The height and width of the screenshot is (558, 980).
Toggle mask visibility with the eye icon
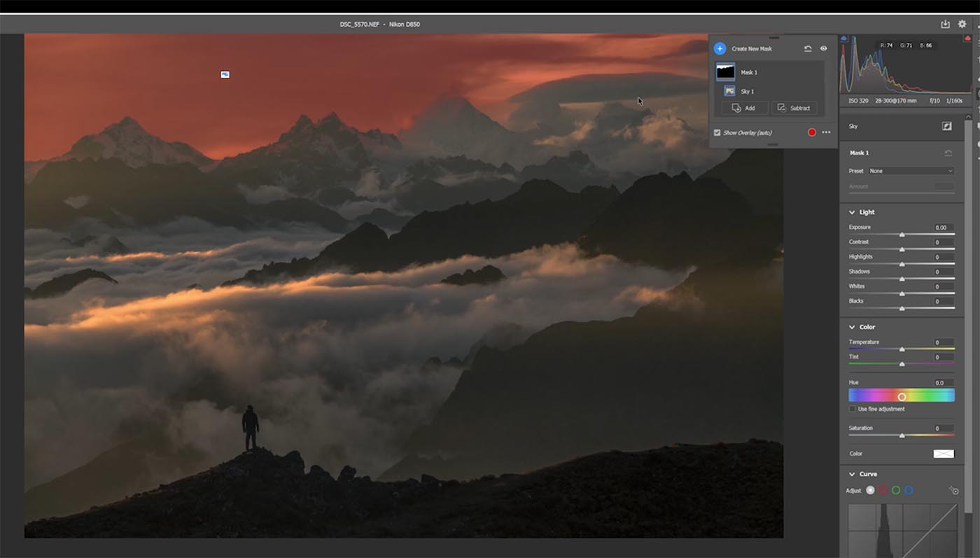[x=823, y=49]
